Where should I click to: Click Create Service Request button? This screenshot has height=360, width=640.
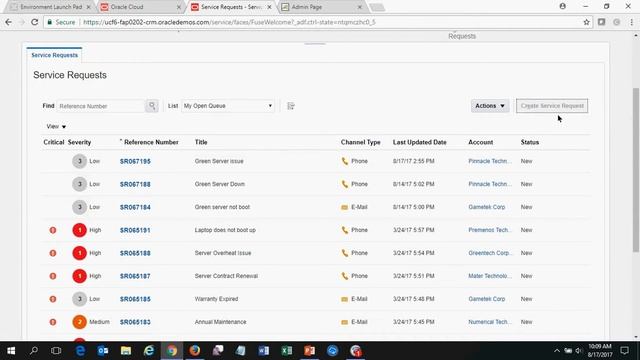click(x=552, y=106)
